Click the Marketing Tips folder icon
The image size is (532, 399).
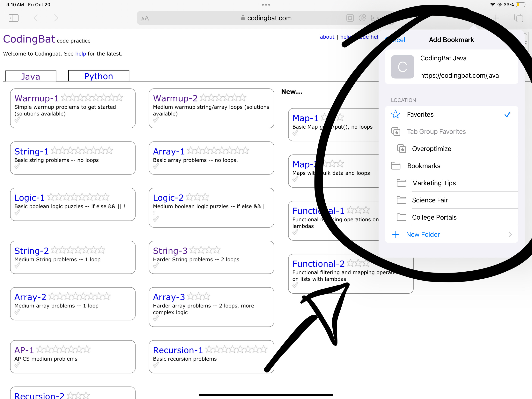401,183
